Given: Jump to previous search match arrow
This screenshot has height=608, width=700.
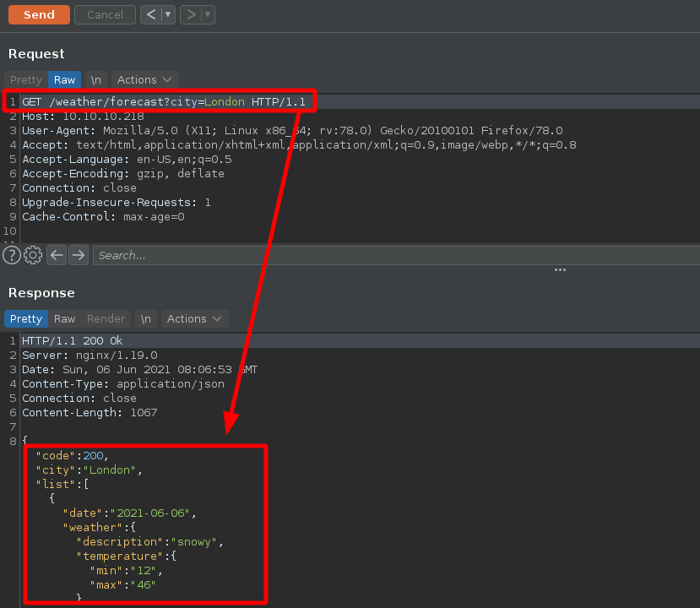Looking at the screenshot, I should coord(57,255).
